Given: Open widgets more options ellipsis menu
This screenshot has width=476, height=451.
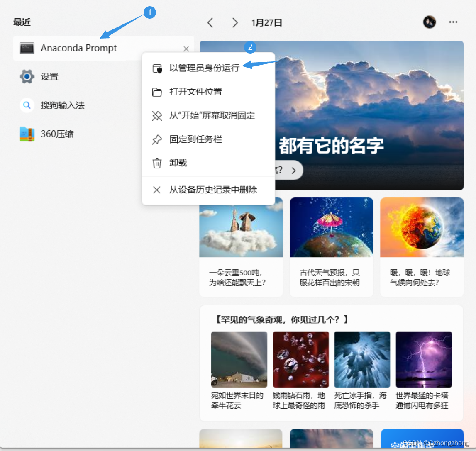Looking at the screenshot, I should pyautogui.click(x=453, y=22).
